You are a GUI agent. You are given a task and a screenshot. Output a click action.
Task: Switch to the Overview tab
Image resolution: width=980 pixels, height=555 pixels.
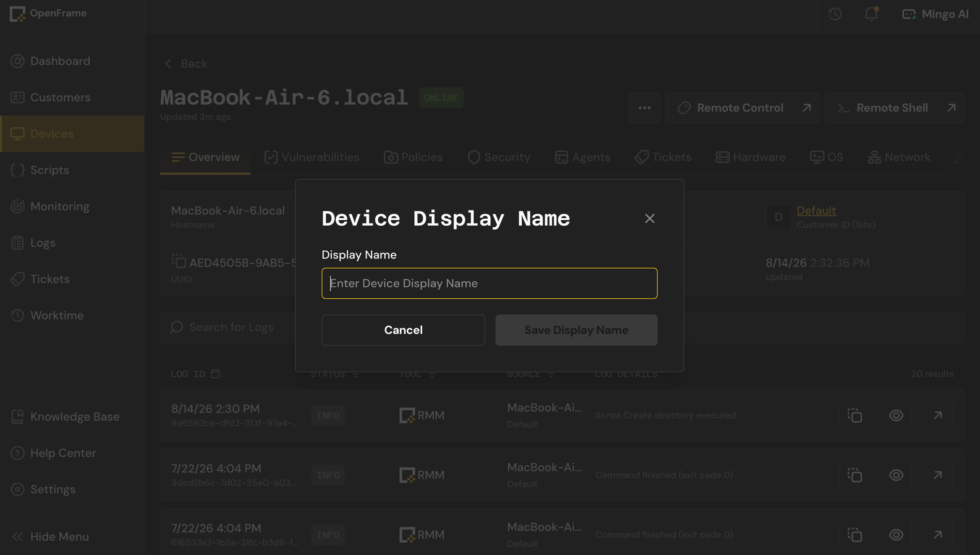(x=205, y=158)
